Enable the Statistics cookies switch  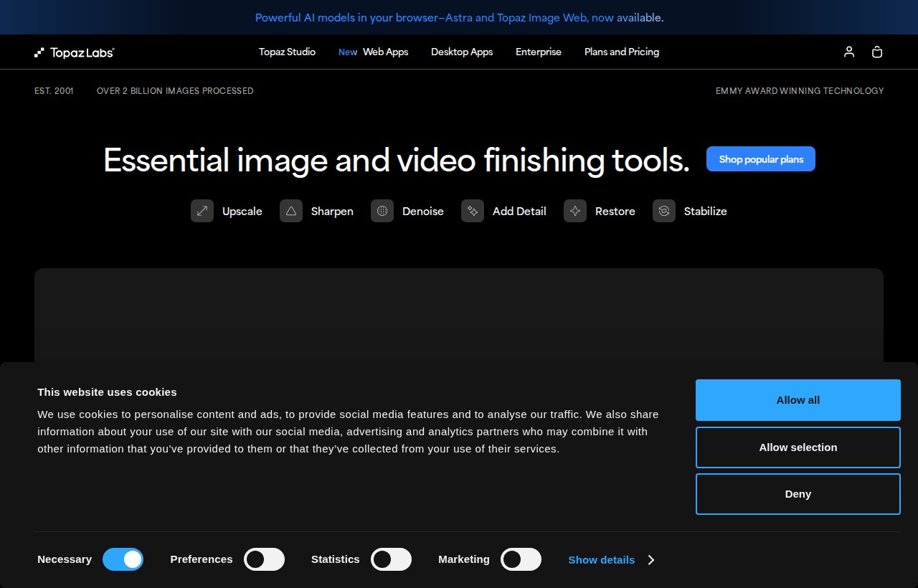(x=391, y=559)
